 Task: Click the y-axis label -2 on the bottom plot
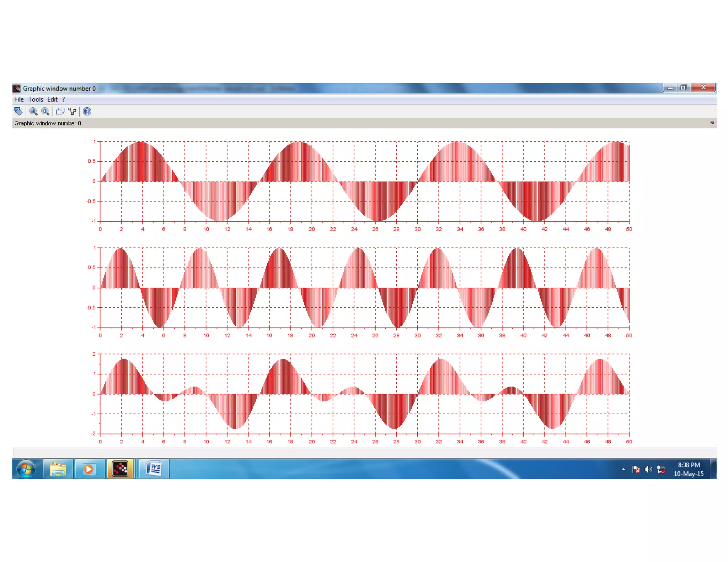coord(93,433)
